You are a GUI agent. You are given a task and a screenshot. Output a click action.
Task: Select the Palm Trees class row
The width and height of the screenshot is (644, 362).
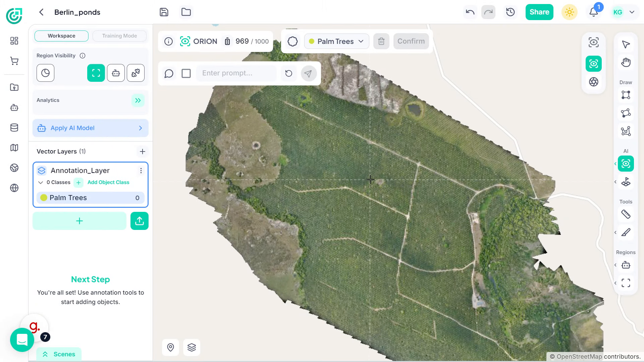pyautogui.click(x=91, y=198)
